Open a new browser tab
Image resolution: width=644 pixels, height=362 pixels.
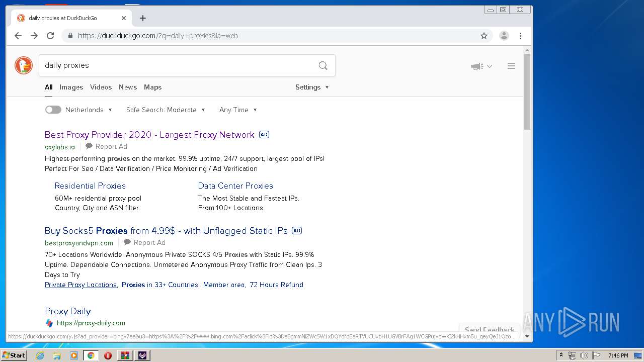pos(143,18)
